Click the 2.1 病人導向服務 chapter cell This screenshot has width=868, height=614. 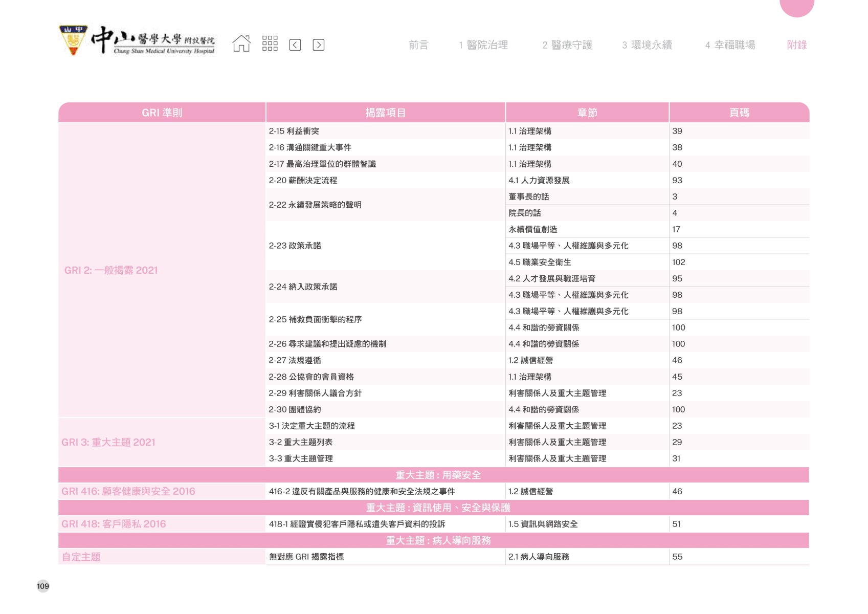(x=539, y=557)
